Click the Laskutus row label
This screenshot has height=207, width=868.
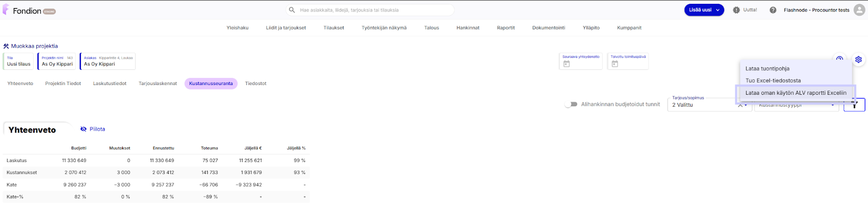(16, 160)
